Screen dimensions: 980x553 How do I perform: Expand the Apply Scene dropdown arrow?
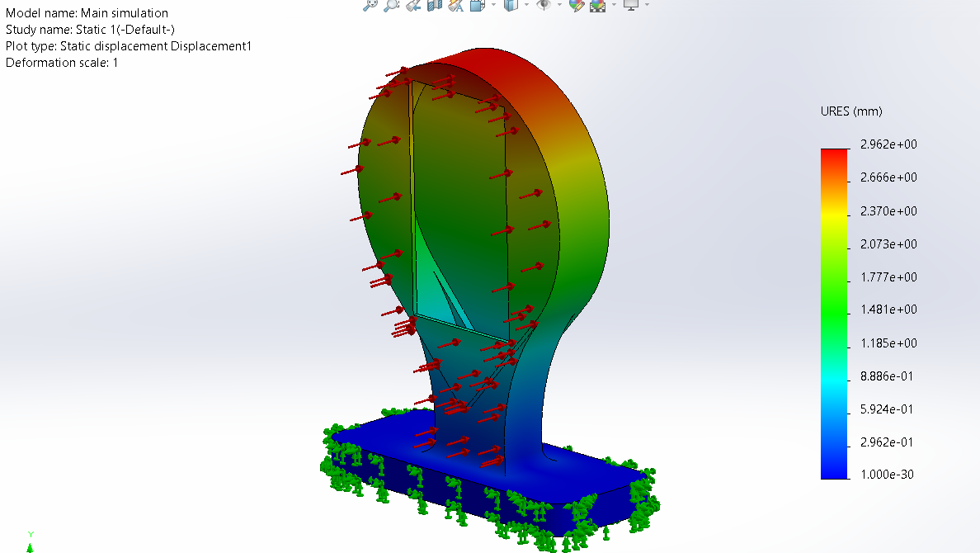613,5
